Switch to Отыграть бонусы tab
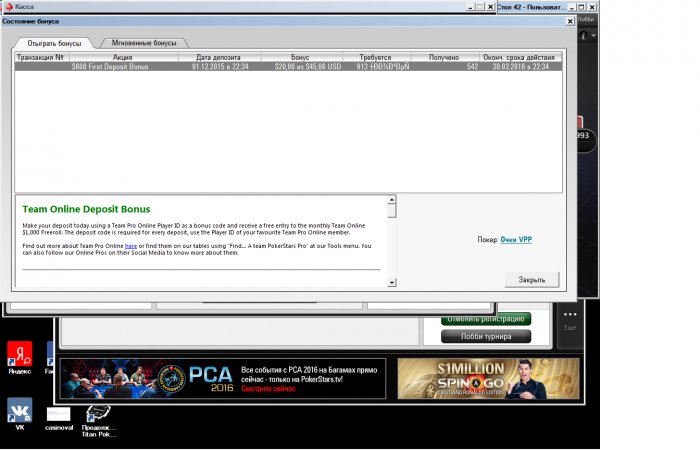 point(54,43)
